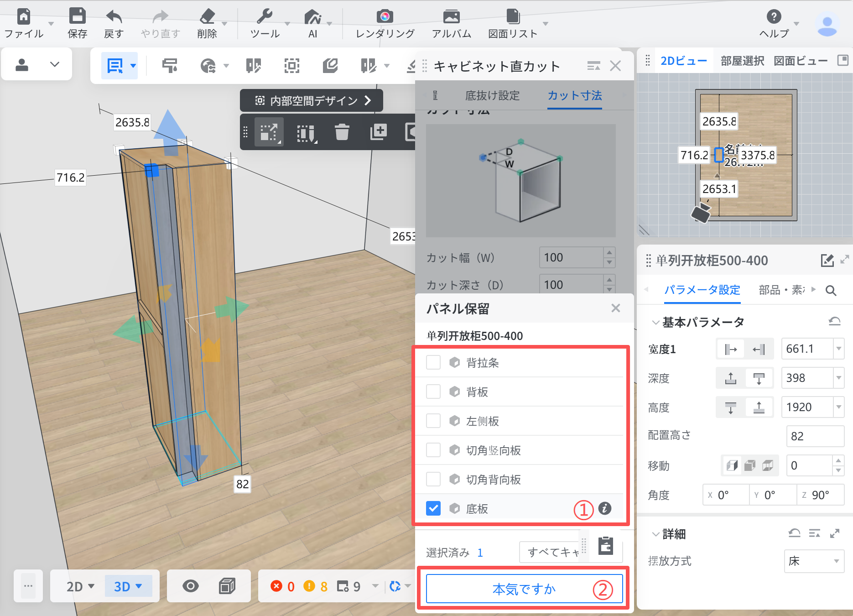Screen dimensions: 853x616
Task: Close the キャビネット直カット panel
Action: point(615,66)
